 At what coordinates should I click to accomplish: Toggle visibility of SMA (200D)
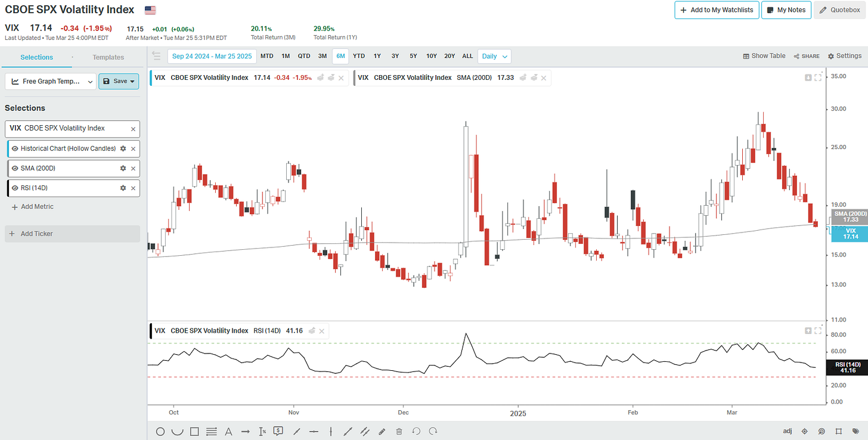pyautogui.click(x=15, y=168)
